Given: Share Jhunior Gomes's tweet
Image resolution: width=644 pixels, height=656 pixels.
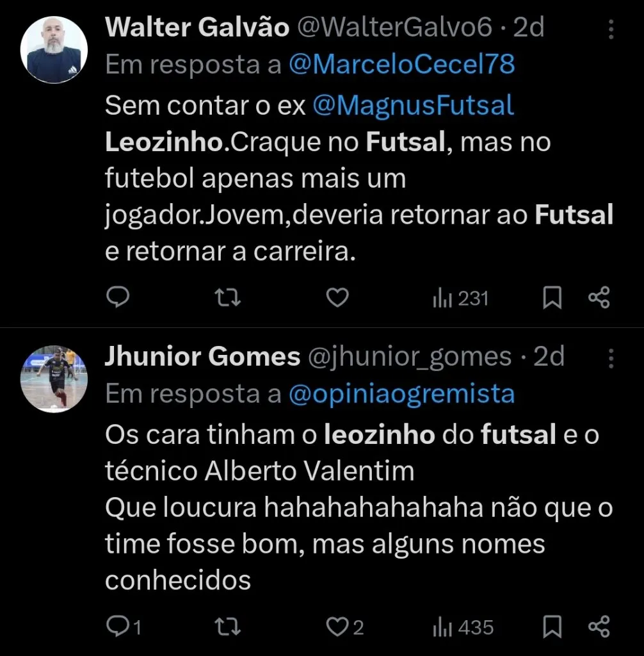Looking at the screenshot, I should (x=599, y=627).
